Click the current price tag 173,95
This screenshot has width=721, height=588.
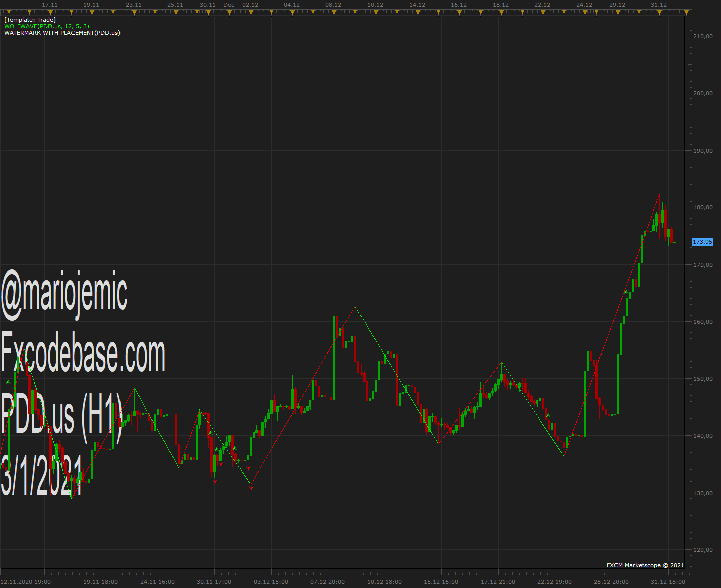702,242
